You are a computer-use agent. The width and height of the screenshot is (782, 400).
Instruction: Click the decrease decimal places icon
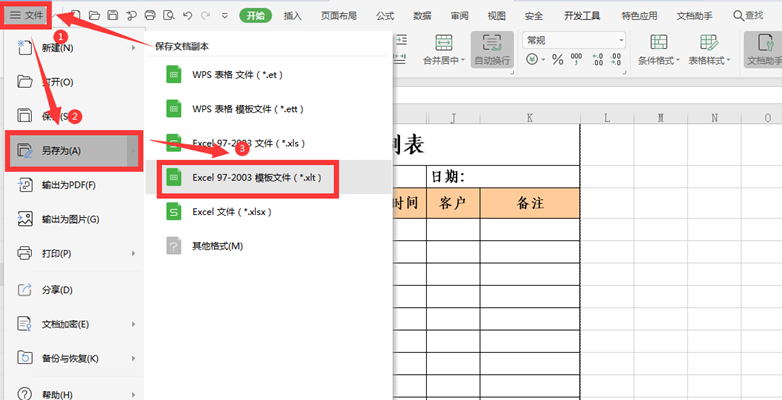(616, 60)
